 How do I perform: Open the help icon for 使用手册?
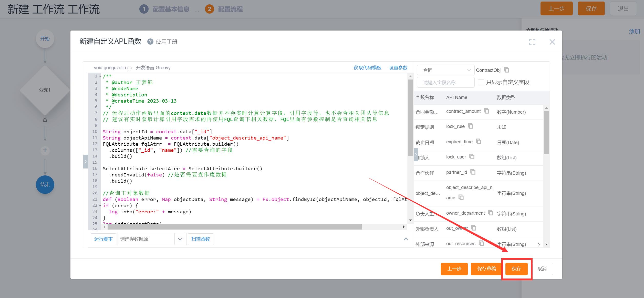click(x=150, y=42)
